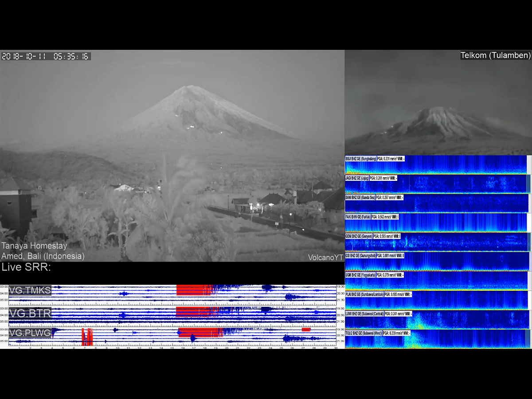Click the PGA: 0.239 mm/s² value for TOLI2
The image size is (532, 399).
tap(397, 333)
